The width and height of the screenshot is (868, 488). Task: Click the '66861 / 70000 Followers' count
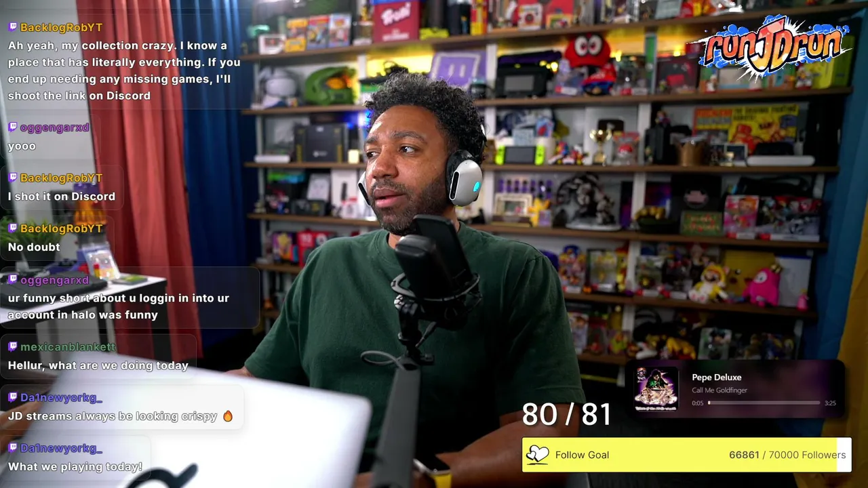pyautogui.click(x=787, y=455)
